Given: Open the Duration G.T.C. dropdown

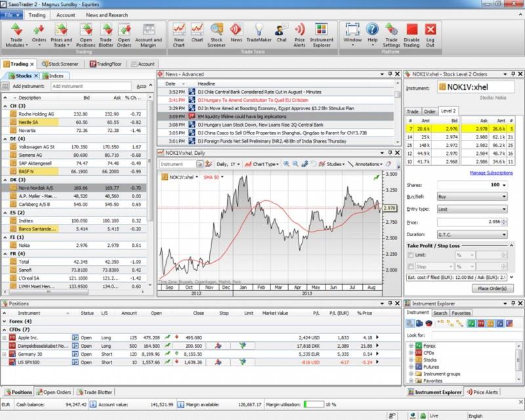Looking at the screenshot, I should pyautogui.click(x=472, y=234).
